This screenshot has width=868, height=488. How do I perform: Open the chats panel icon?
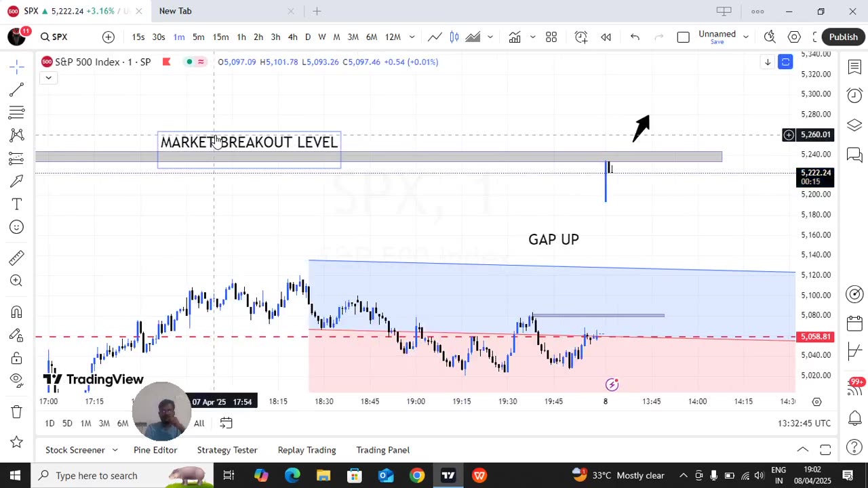[x=854, y=155]
